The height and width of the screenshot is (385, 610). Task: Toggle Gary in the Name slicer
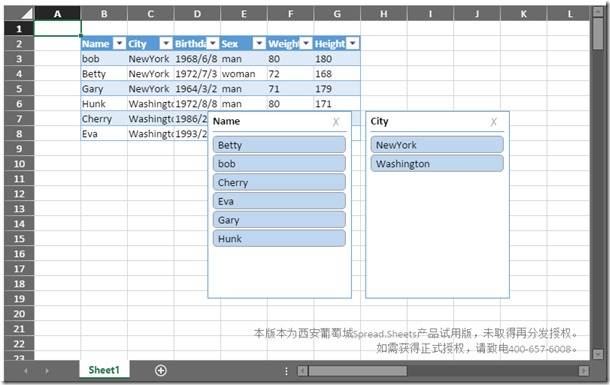point(279,220)
